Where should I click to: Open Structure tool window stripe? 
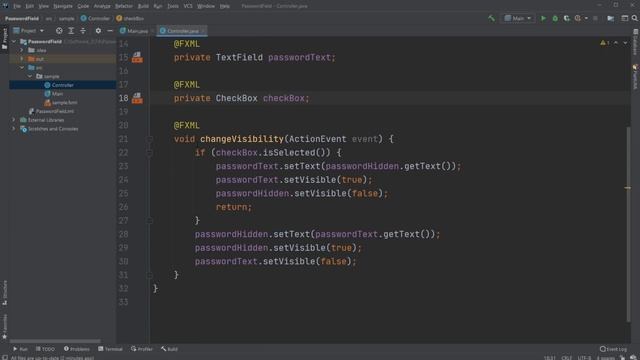(x=4, y=293)
